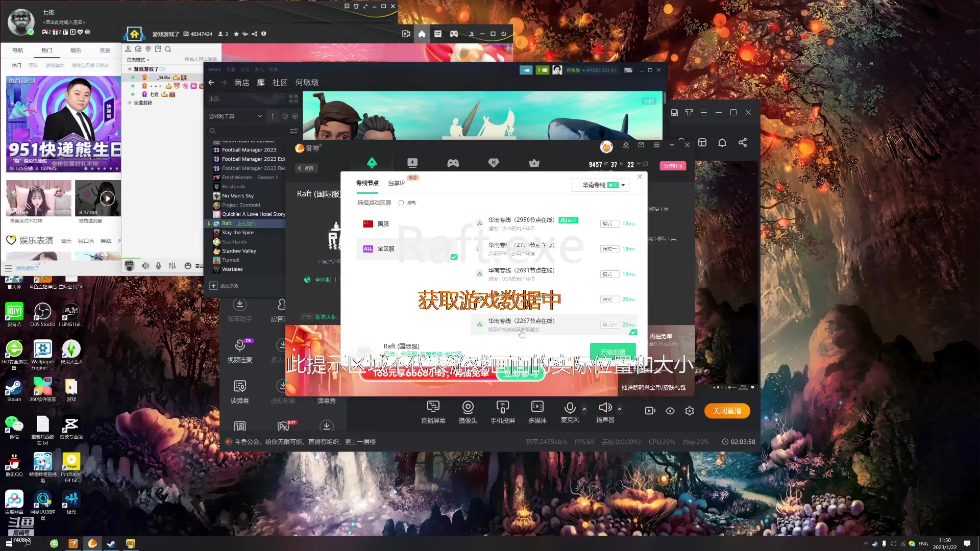Mute the 扬声器 speaker icon
This screenshot has height=551, width=980.
(605, 407)
